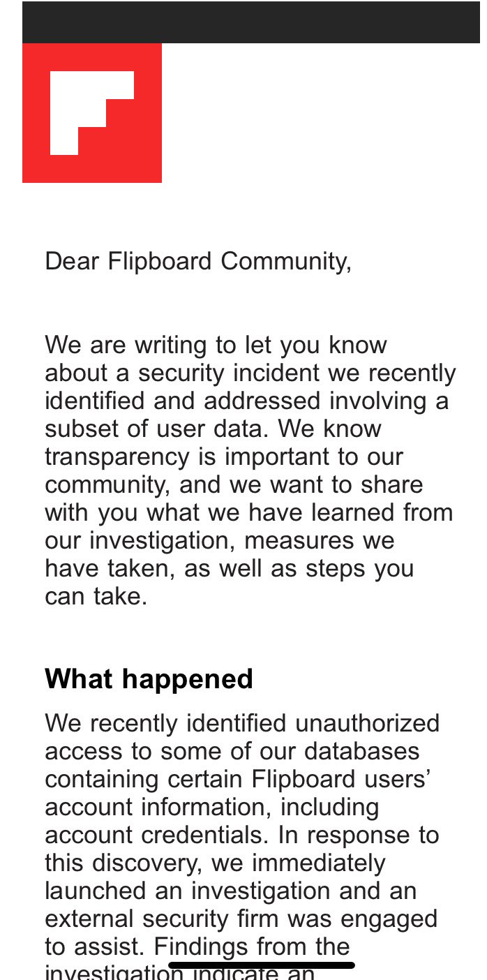Tap the line starting 'subset of user data'
Viewport: 487px width, 980px height.
pyautogui.click(x=213, y=429)
